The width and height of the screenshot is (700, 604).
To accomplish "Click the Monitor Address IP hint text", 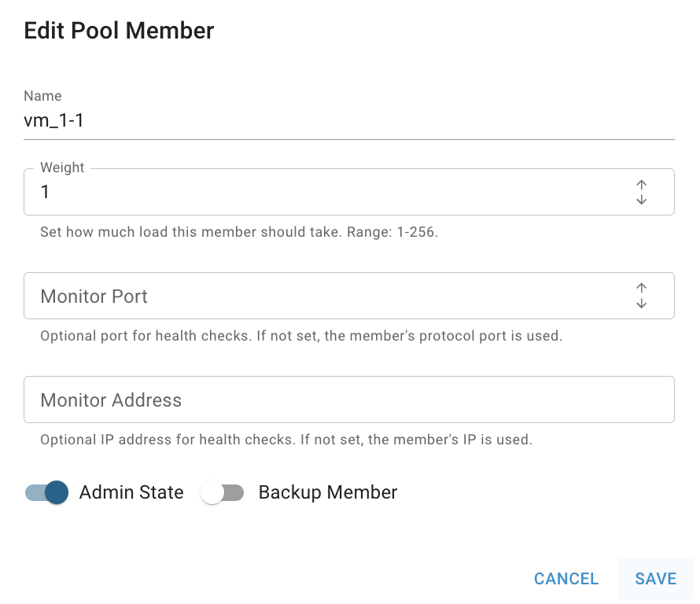I will pyautogui.click(x=286, y=440).
